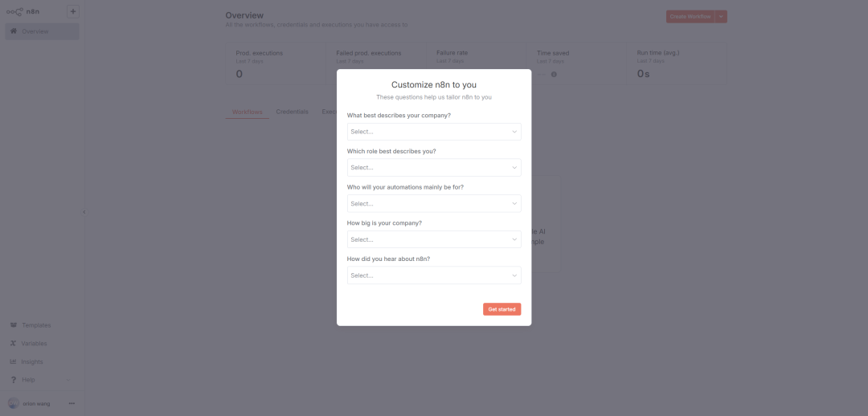Select the Workflows tab
868x416 pixels.
point(248,112)
